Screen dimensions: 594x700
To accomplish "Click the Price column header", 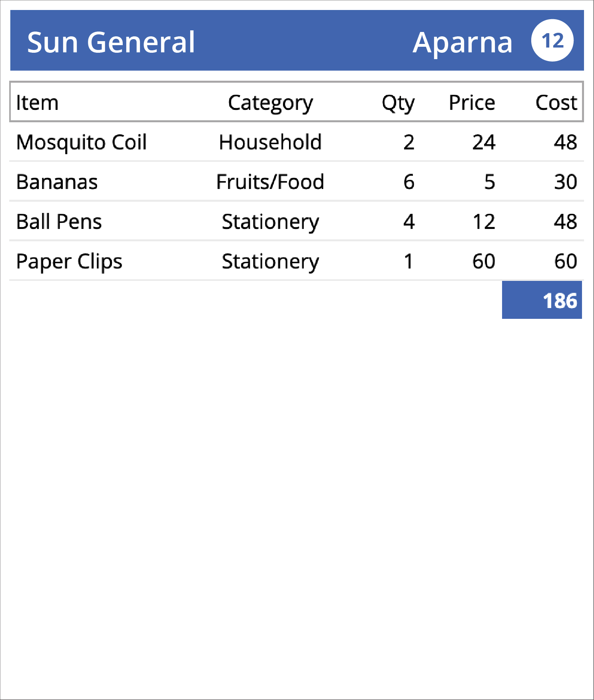I will click(x=472, y=103).
